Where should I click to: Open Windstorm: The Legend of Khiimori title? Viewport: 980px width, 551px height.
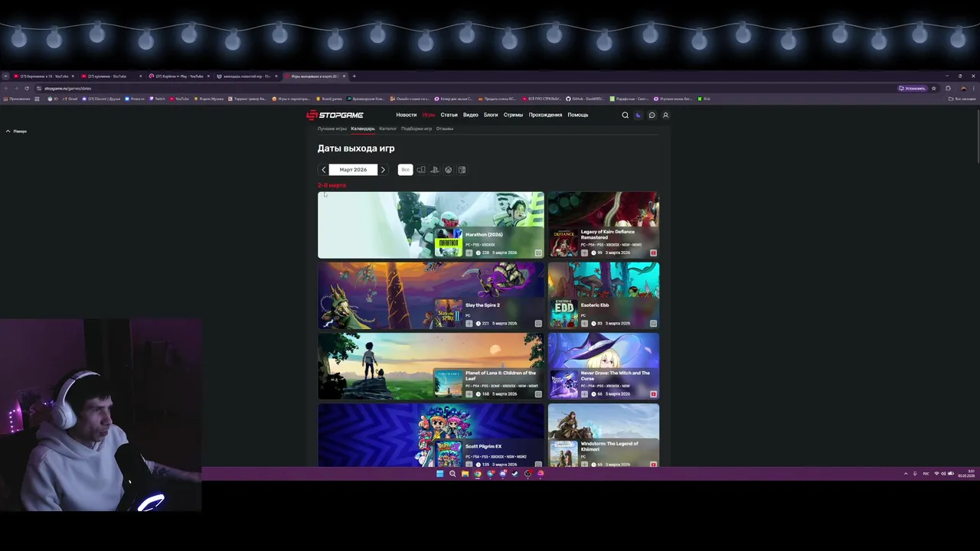[609, 446]
